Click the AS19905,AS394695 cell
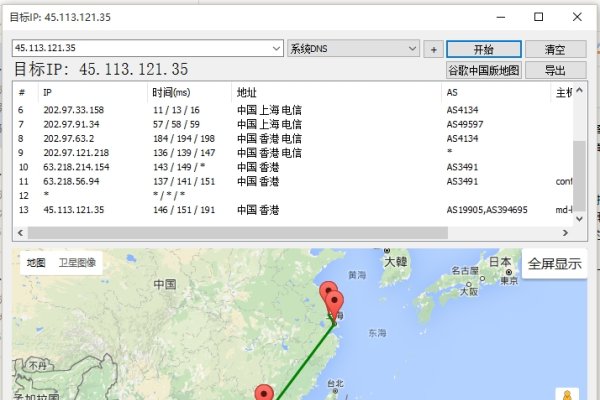 pyautogui.click(x=487, y=209)
